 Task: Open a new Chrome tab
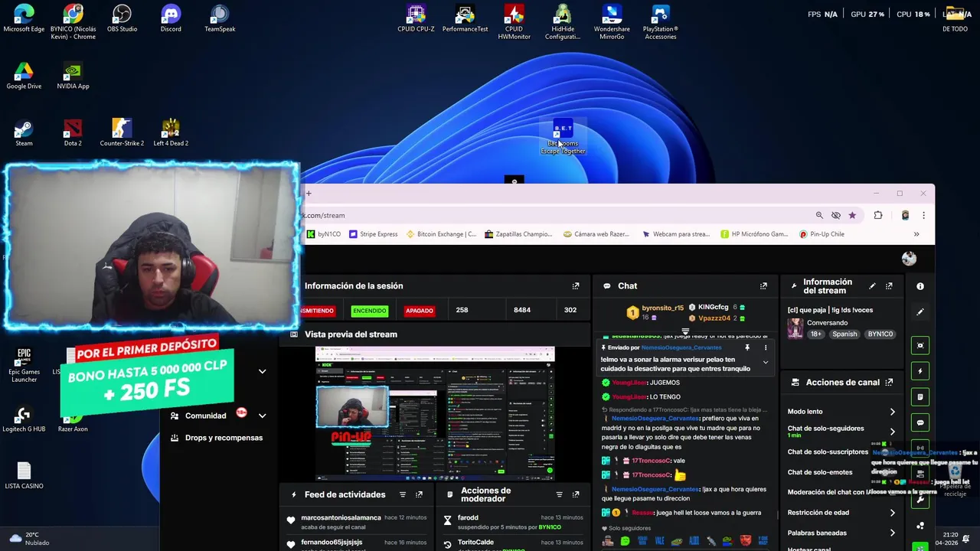pos(309,194)
